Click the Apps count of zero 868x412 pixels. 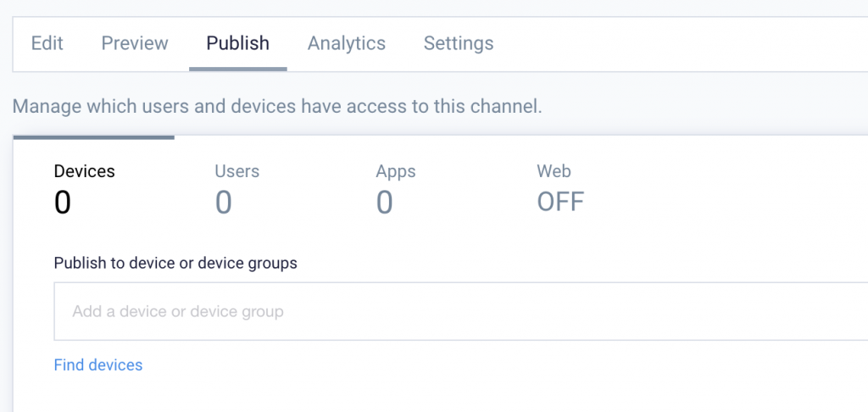pos(384,202)
